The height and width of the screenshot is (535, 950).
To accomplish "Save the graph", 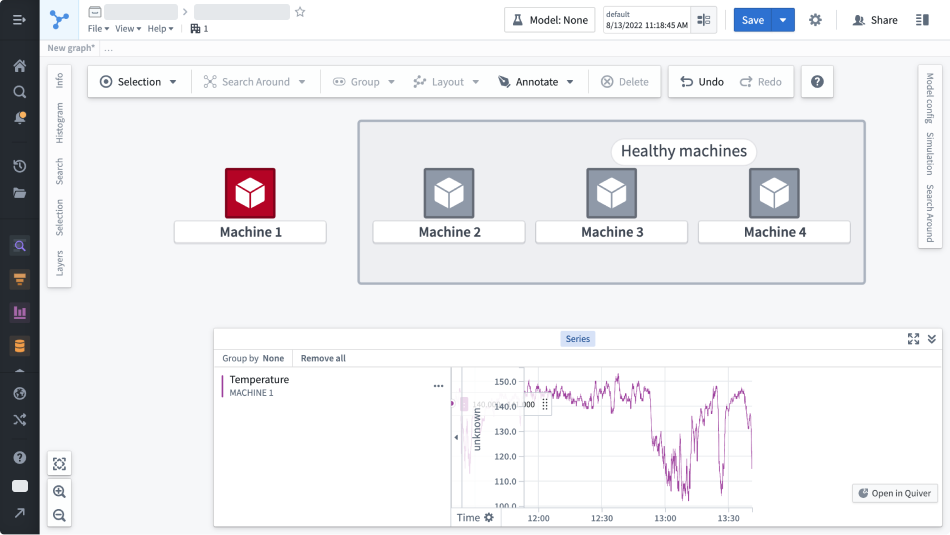I will [x=752, y=20].
